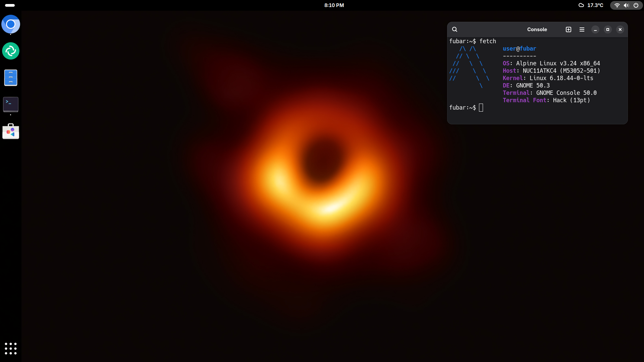Click the "fubar:~$ fetch" command line
This screenshot has height=362, width=644.
click(473, 41)
